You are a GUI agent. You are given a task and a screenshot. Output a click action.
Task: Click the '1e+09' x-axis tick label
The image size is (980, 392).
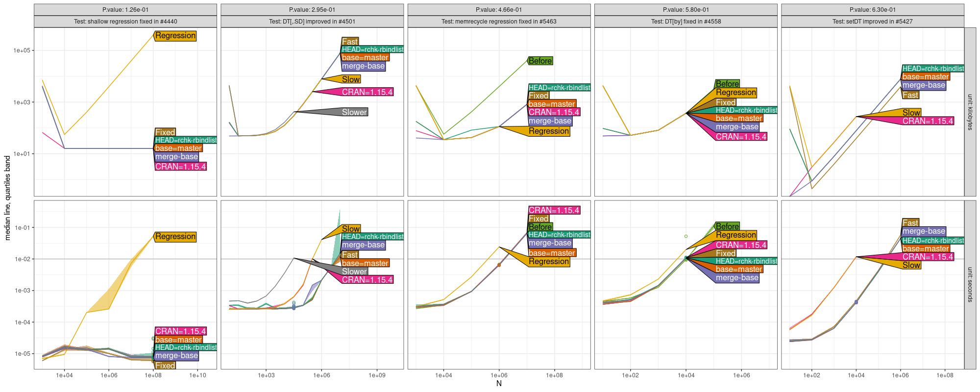[377, 375]
